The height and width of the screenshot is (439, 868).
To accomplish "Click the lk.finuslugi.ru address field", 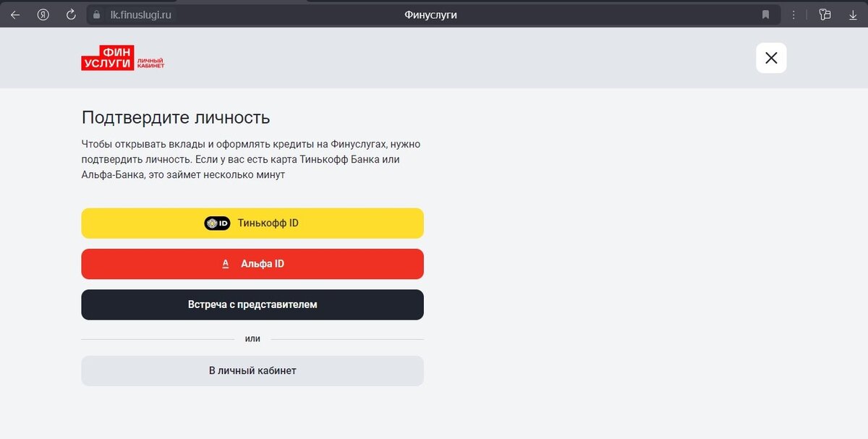I will point(141,14).
